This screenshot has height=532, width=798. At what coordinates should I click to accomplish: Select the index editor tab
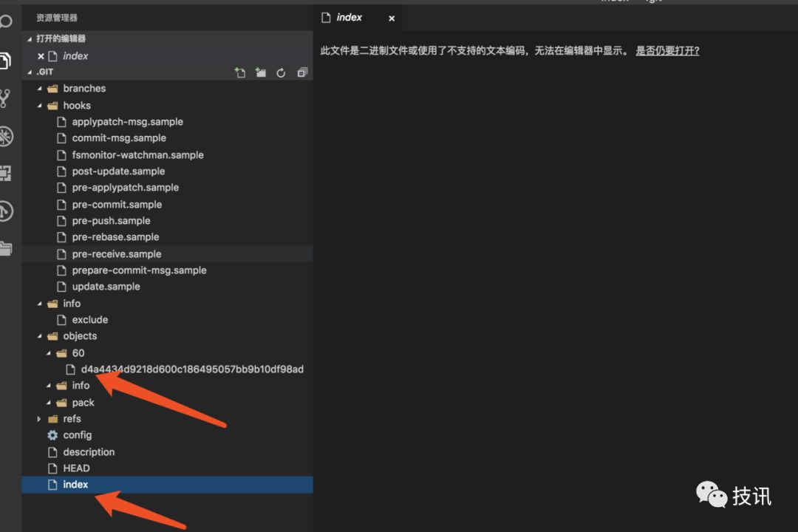pos(358,18)
